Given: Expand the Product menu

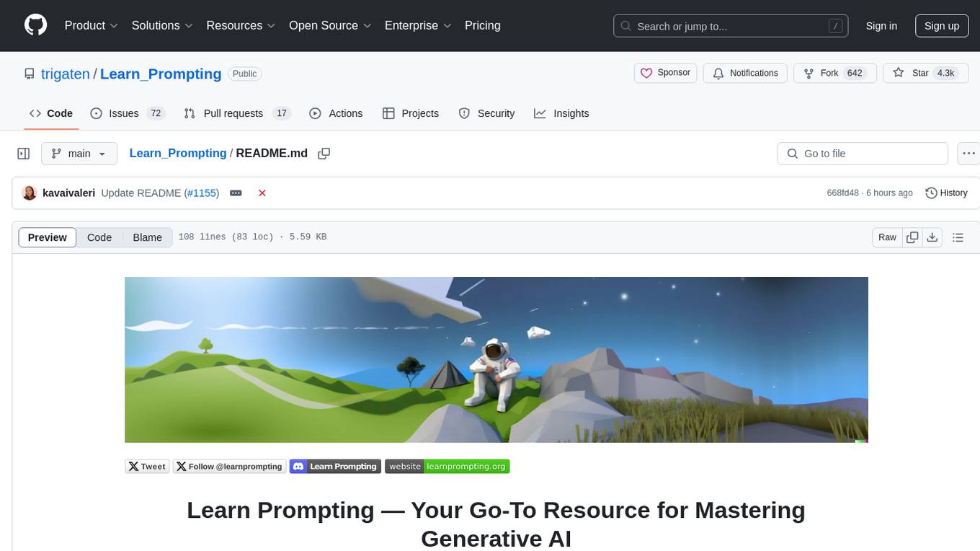Looking at the screenshot, I should [x=92, y=25].
